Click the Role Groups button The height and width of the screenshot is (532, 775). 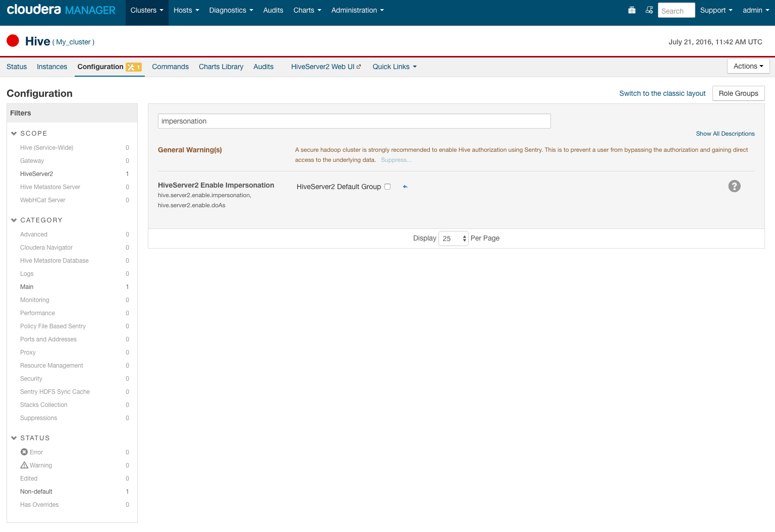[739, 93]
